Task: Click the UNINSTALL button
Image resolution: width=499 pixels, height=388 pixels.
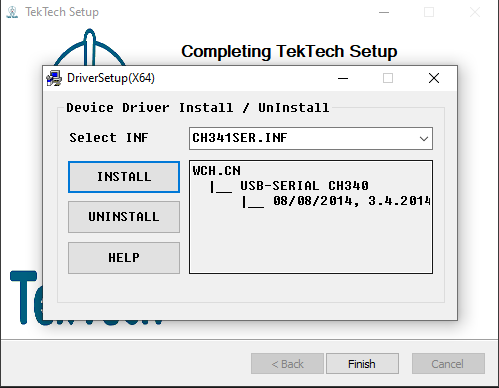Action: click(x=124, y=217)
